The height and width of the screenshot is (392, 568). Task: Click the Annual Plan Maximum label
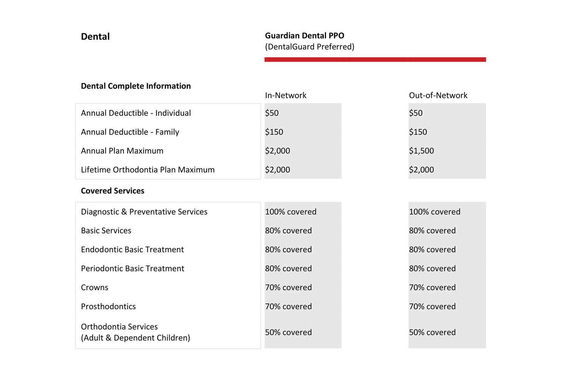pos(122,151)
